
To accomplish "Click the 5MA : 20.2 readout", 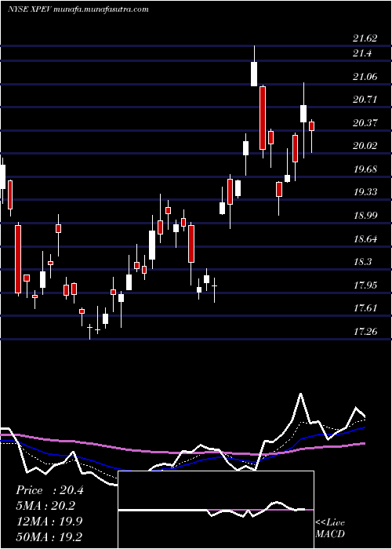I will (x=45, y=506).
